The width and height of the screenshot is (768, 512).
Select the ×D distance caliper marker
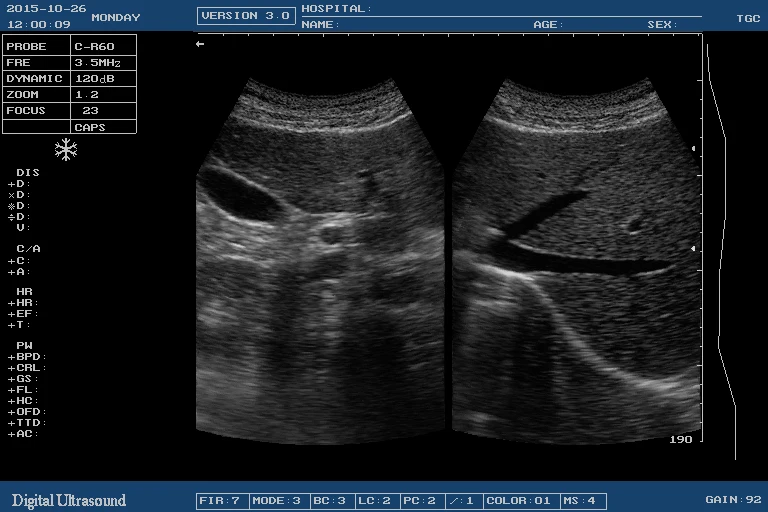click(20, 195)
